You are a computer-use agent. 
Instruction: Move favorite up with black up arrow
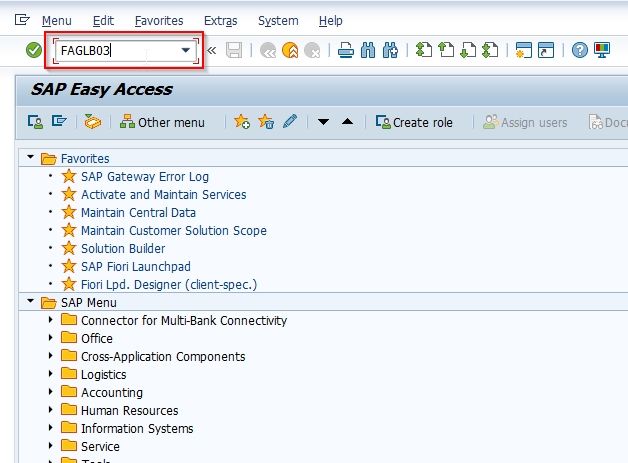pos(348,122)
